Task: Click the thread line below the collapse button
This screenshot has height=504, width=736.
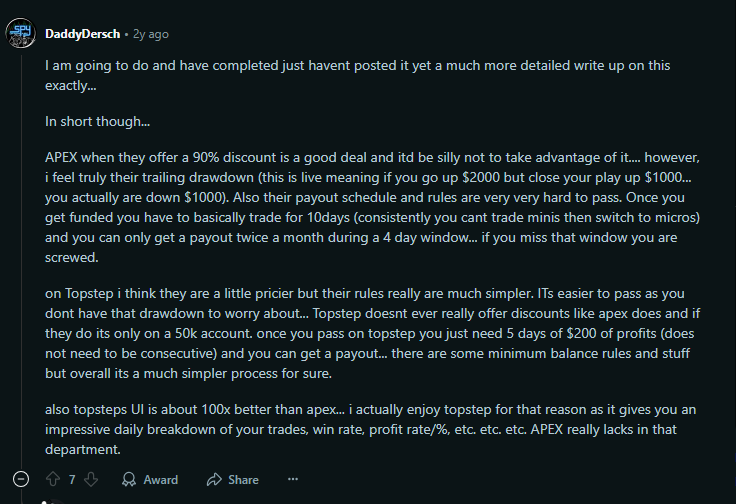Action: pos(42,498)
